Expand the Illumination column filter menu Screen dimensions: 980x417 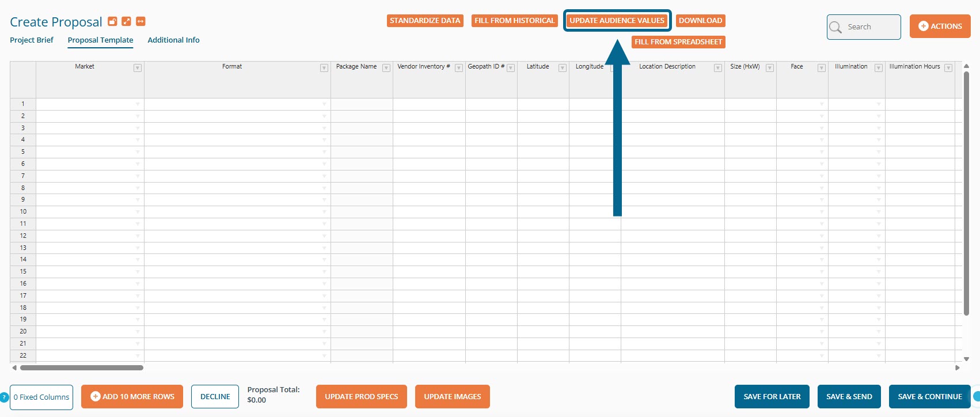[879, 68]
